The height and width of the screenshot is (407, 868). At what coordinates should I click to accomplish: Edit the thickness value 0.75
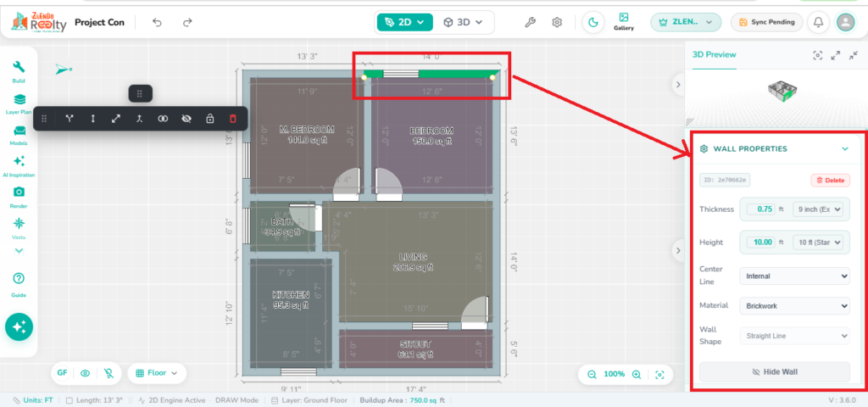click(x=761, y=209)
